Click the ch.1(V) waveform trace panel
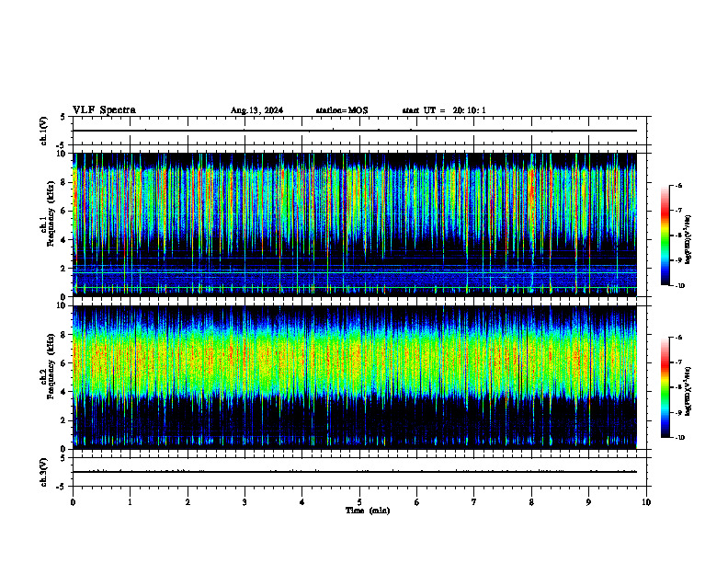Viewport: 728px width, 563px height. point(359,131)
